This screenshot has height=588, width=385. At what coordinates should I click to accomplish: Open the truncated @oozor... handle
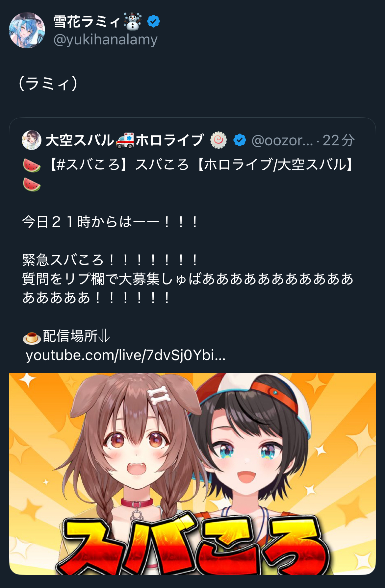pyautogui.click(x=282, y=141)
